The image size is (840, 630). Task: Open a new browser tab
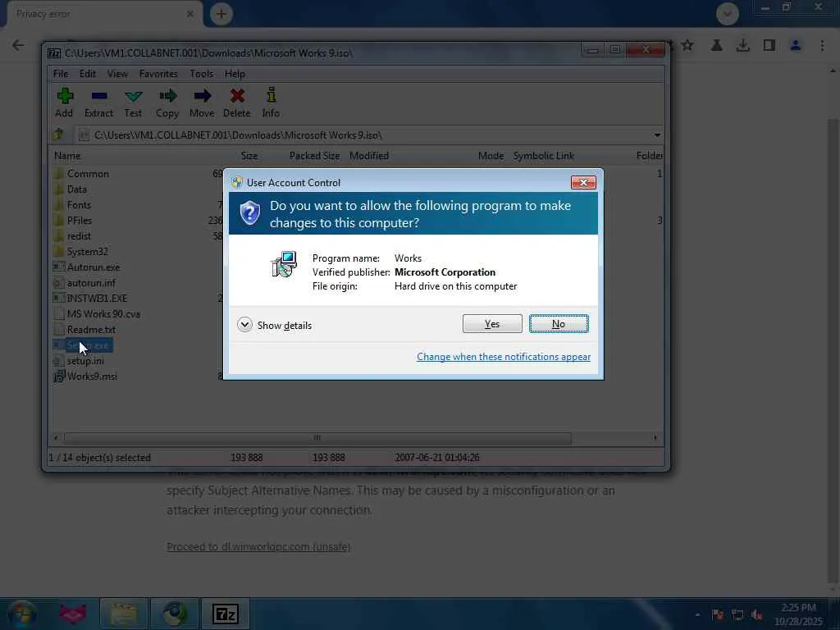(x=221, y=13)
